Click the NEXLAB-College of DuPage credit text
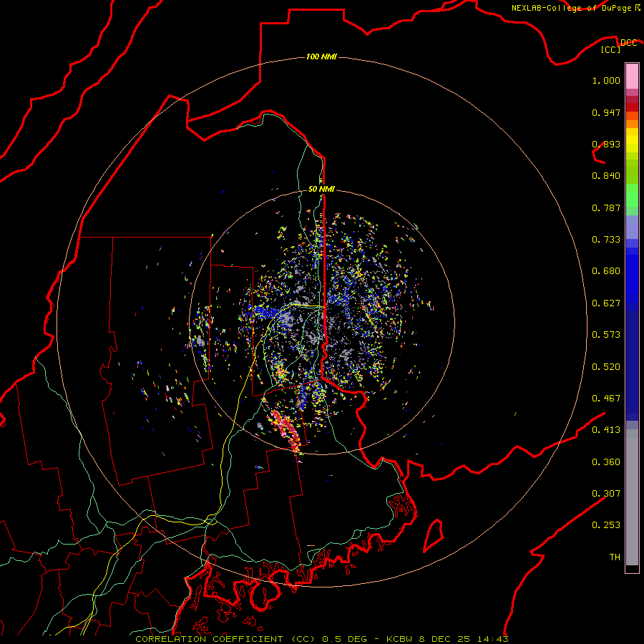 click(571, 8)
